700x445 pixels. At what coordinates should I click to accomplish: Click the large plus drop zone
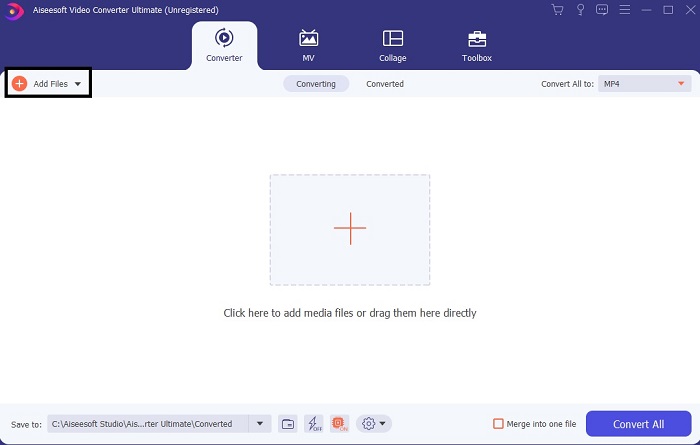pyautogui.click(x=350, y=229)
